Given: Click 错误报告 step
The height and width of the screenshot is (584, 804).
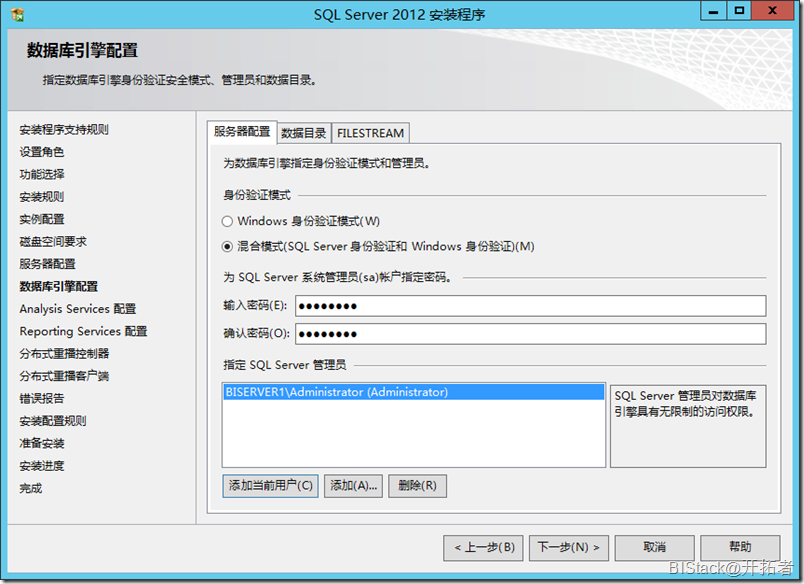Looking at the screenshot, I should tap(42, 399).
